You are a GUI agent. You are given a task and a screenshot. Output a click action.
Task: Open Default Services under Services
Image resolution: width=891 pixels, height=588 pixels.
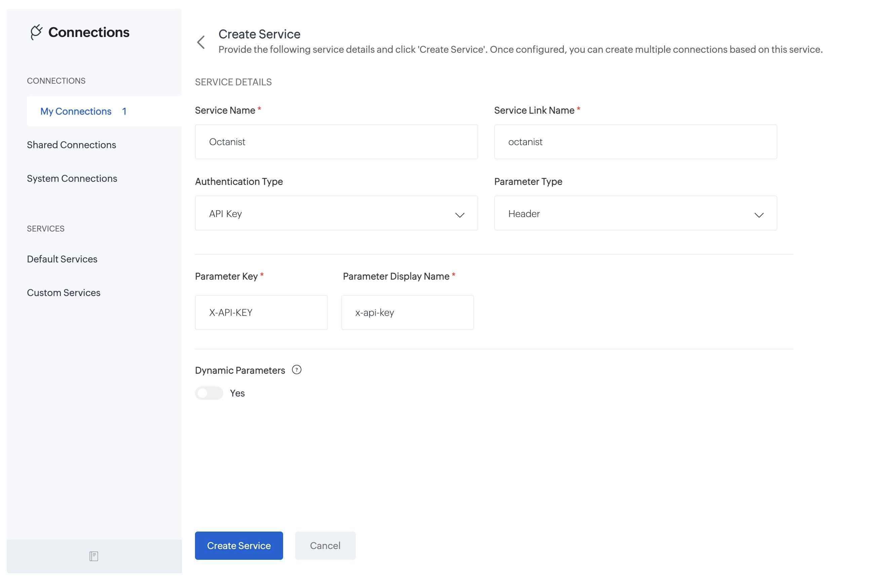[62, 259]
